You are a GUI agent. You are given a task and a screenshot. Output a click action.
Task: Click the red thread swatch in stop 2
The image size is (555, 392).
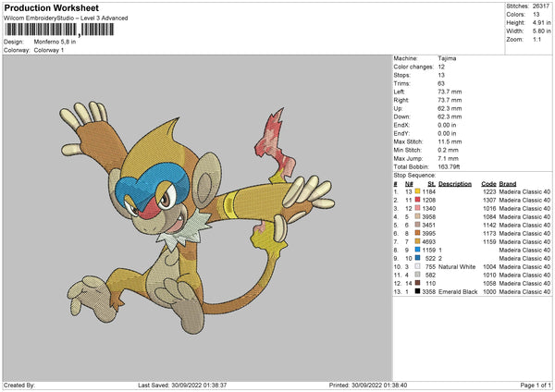pos(418,199)
